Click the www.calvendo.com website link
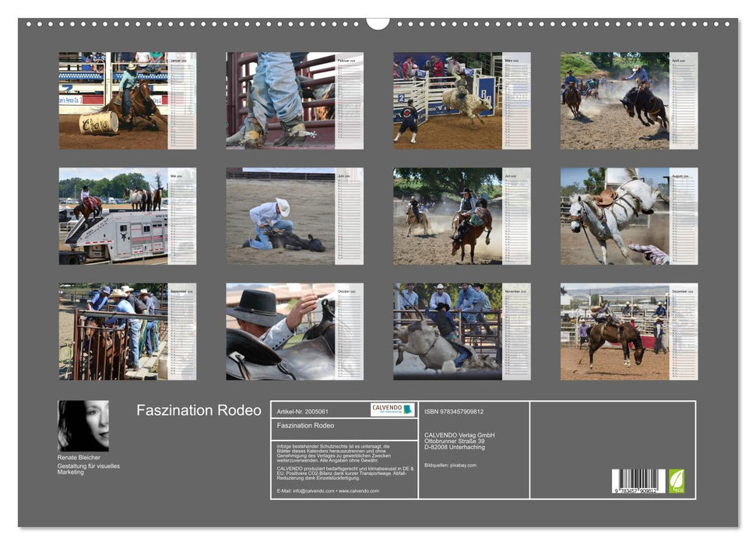 358,493
